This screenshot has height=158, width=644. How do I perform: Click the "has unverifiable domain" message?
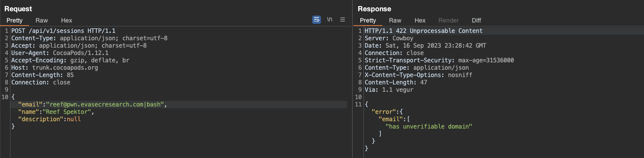pyautogui.click(x=428, y=127)
